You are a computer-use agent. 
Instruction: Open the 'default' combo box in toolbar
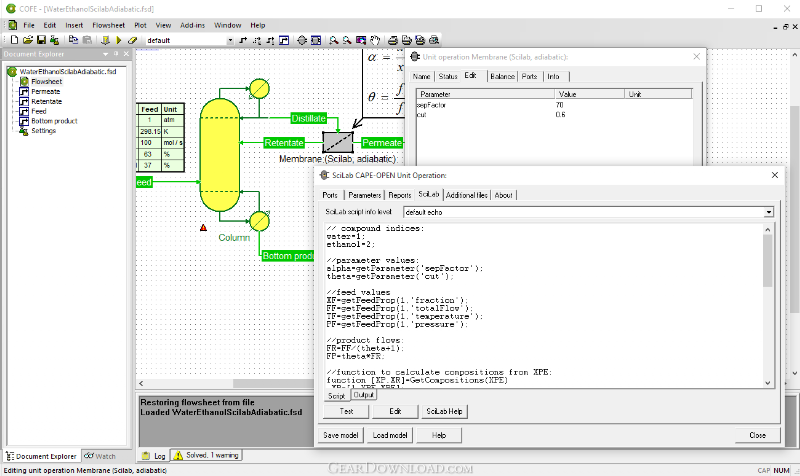tap(230, 40)
